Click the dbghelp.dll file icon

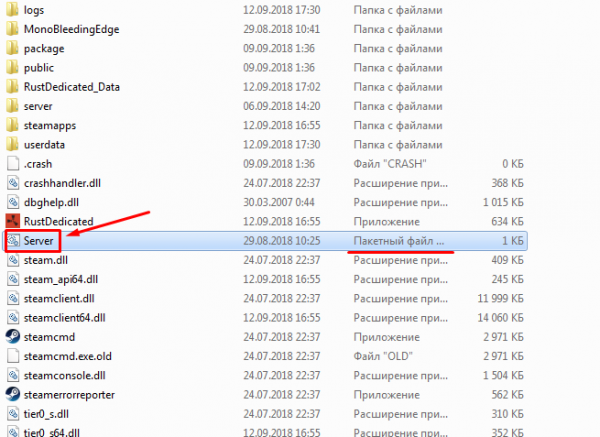tap(13, 202)
